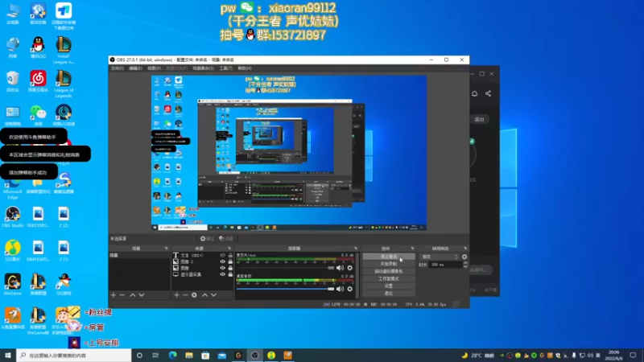Image resolution: width=644 pixels, height=362 pixels.
Task: Move scene down in the scenes list
Action: (x=142, y=295)
